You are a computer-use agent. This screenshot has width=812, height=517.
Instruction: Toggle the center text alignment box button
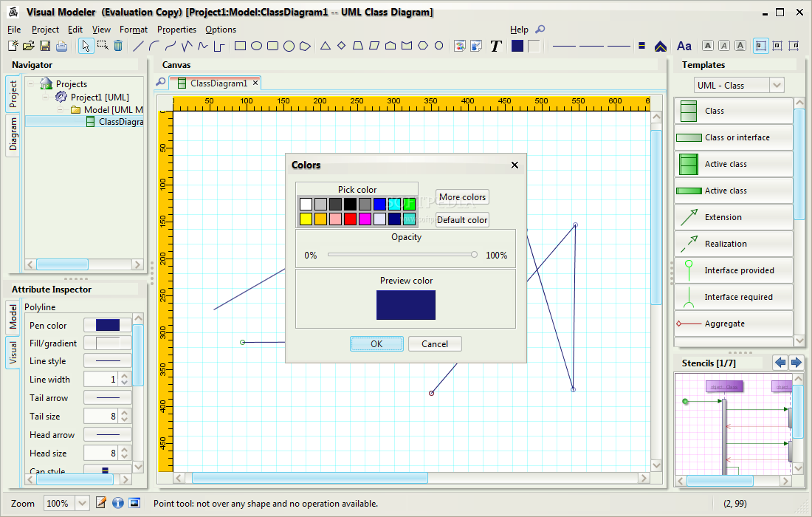[x=777, y=46]
